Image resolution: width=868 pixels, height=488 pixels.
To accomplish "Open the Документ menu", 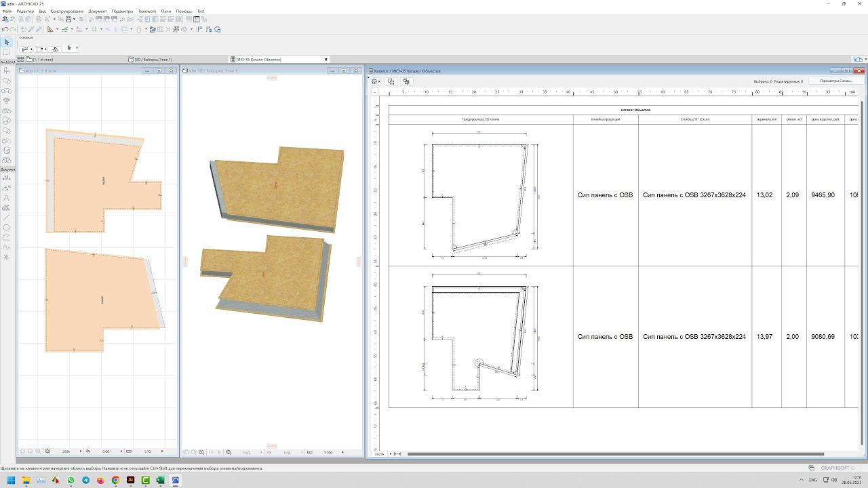I will click(98, 12).
